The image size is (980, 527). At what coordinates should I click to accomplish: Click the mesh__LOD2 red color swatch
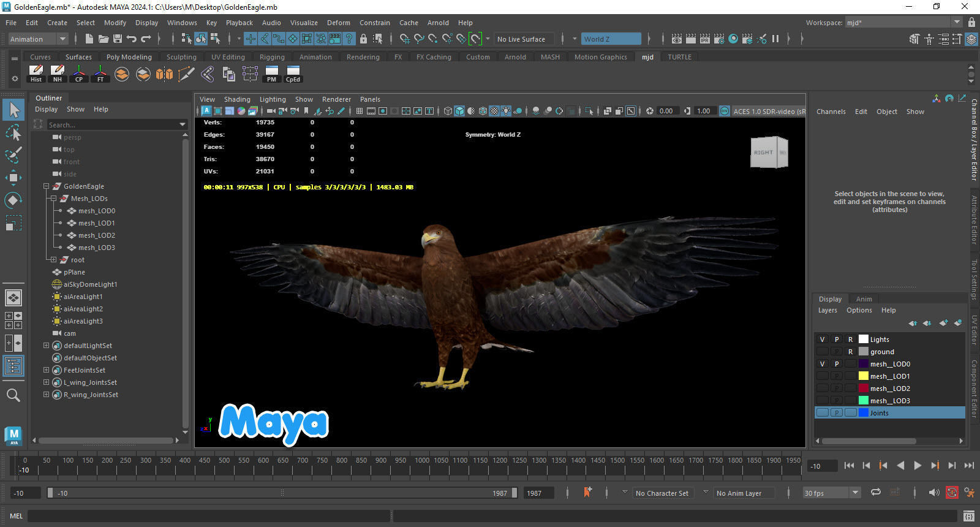point(864,388)
